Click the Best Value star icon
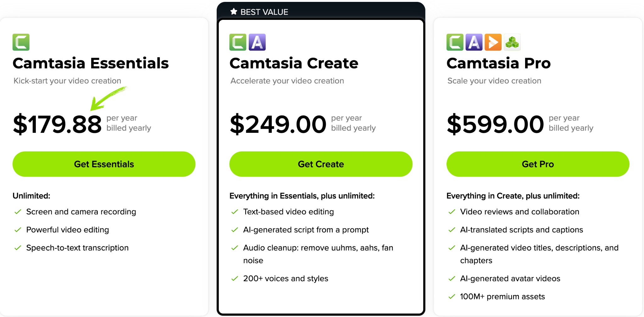The height and width of the screenshot is (317, 644). point(234,12)
